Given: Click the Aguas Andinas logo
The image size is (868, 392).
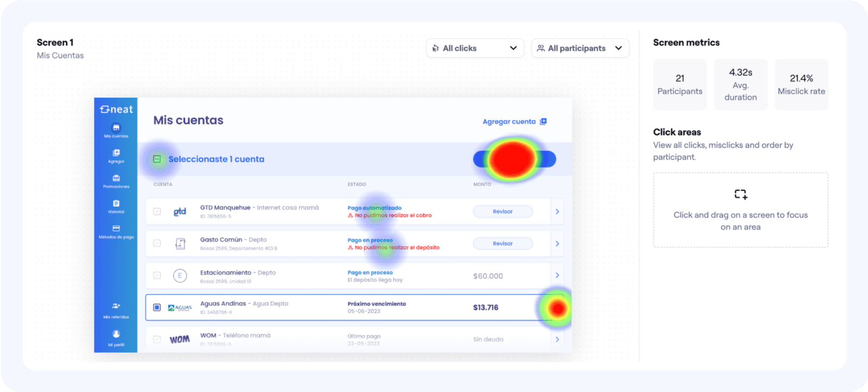Looking at the screenshot, I should pos(180,308).
